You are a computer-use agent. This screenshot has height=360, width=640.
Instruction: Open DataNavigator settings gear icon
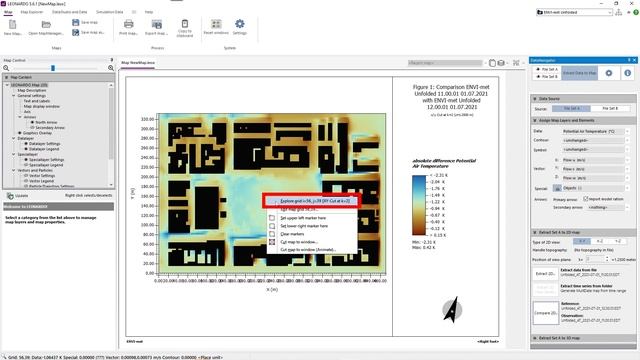(x=609, y=73)
